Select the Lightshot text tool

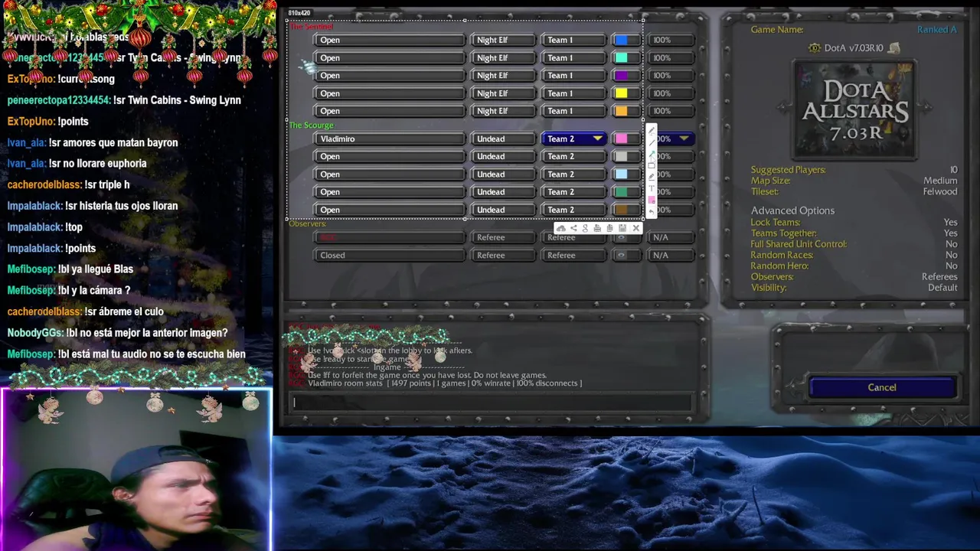[652, 188]
